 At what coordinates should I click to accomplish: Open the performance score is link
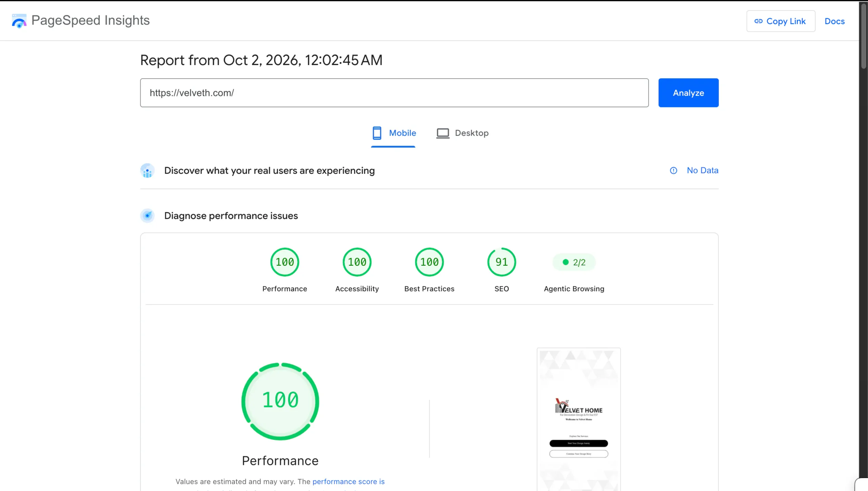point(348,482)
